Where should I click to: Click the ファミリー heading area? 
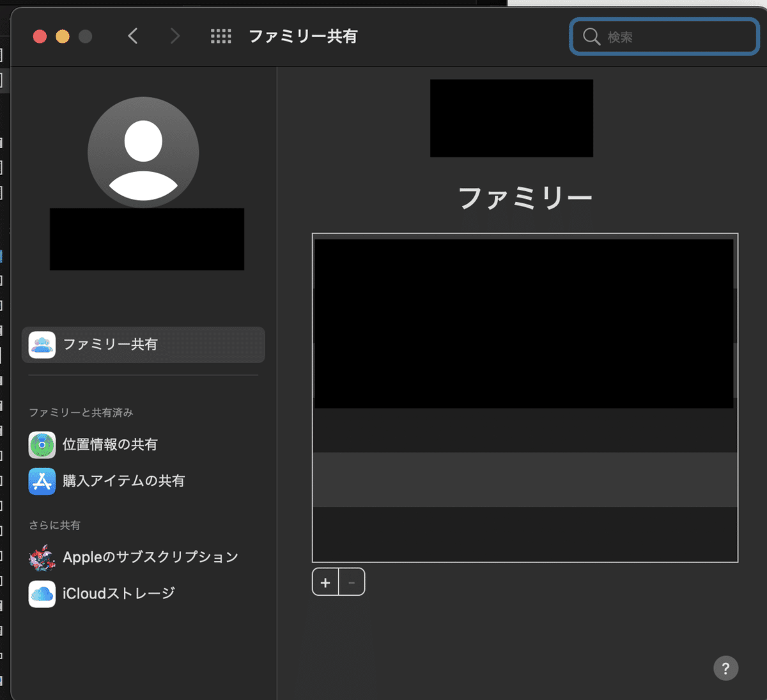524,196
